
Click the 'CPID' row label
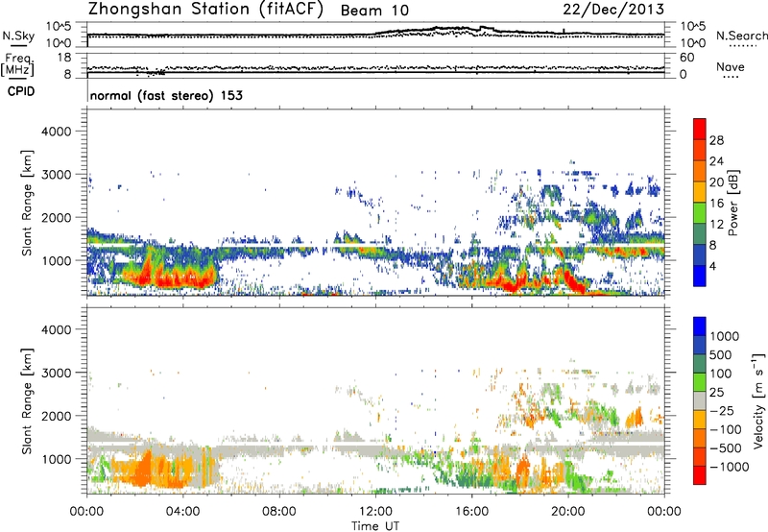pyautogui.click(x=21, y=91)
